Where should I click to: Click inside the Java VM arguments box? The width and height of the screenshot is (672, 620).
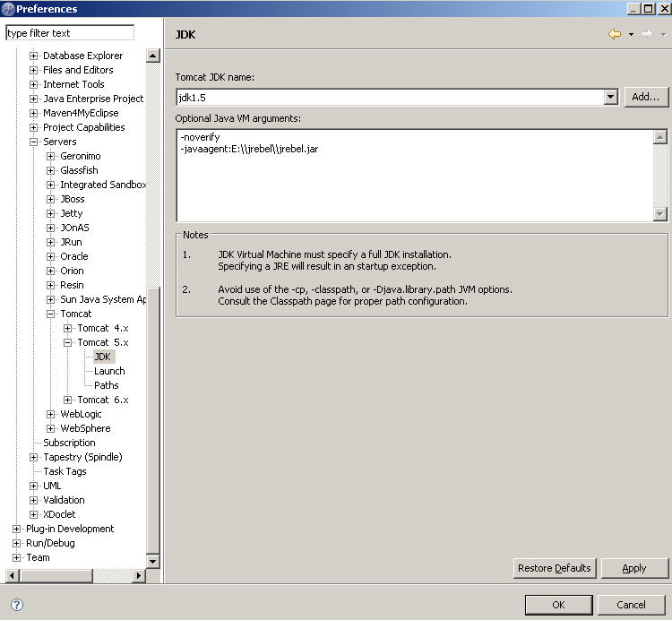[415, 176]
